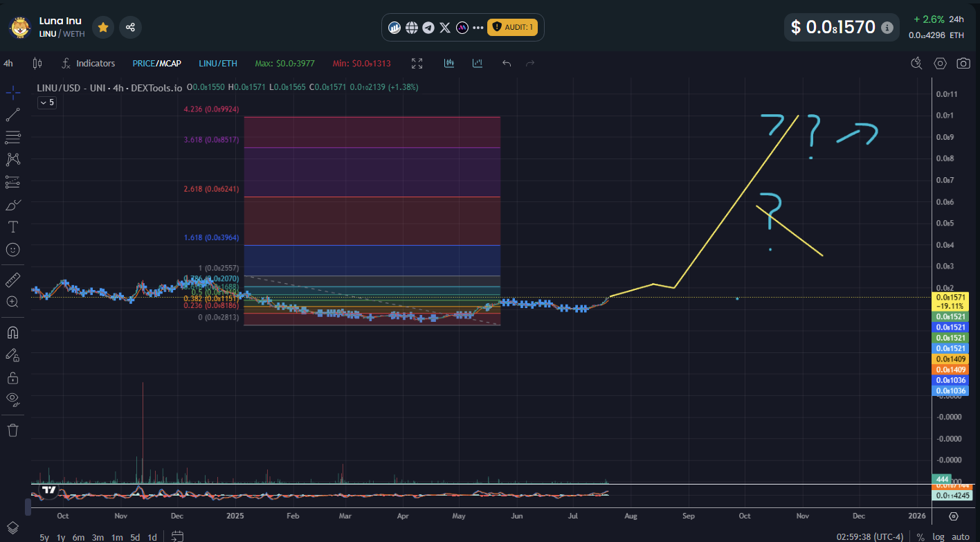Select the Text annotation tool
Image resolution: width=980 pixels, height=542 pixels.
coord(12,226)
